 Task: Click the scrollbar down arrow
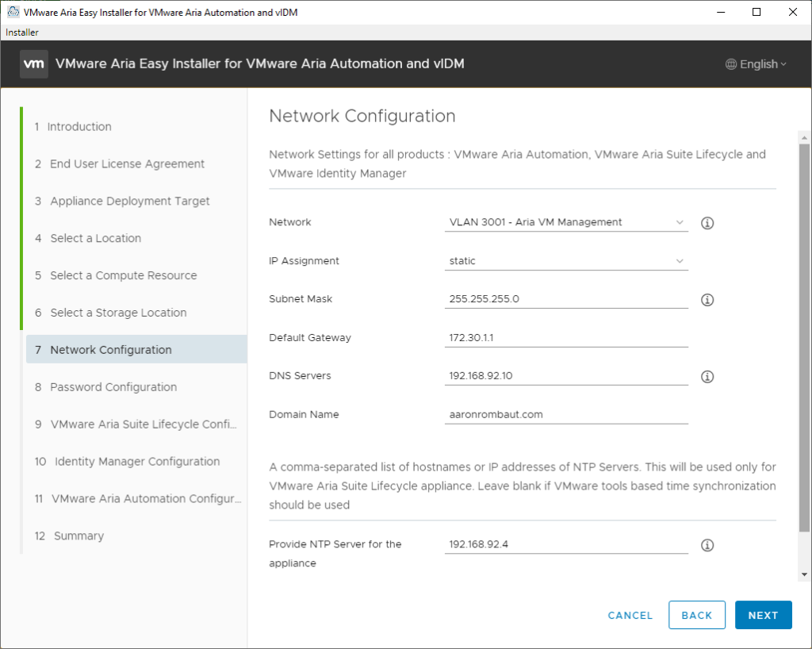point(805,574)
